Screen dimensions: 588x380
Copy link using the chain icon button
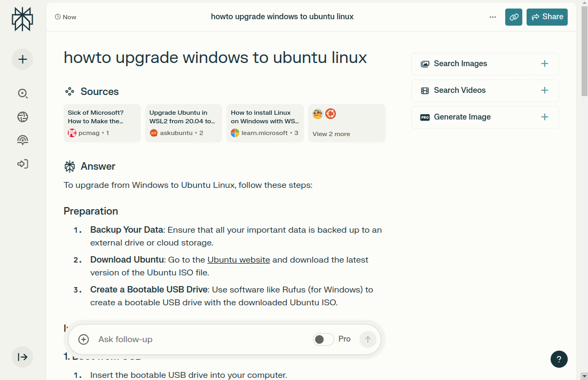(x=514, y=17)
